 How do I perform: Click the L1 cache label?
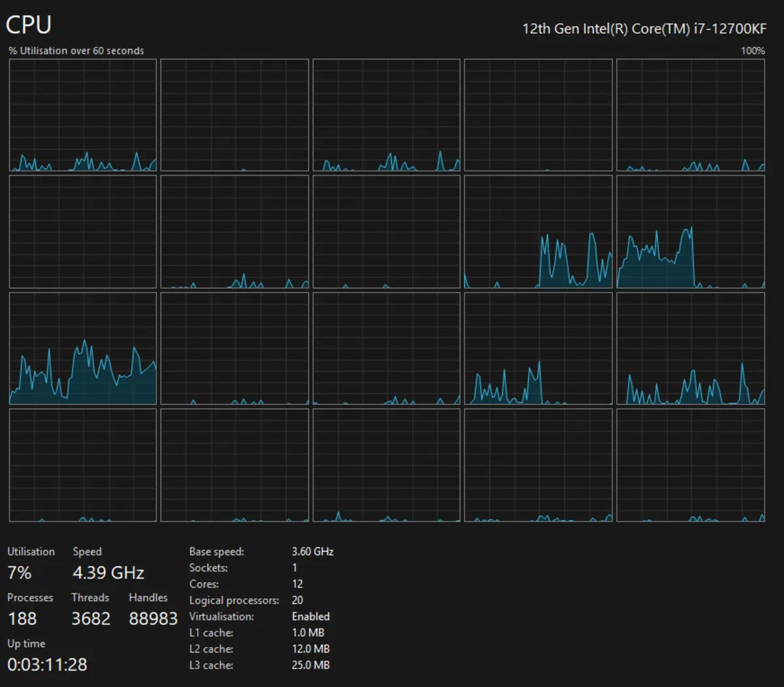pyautogui.click(x=211, y=633)
